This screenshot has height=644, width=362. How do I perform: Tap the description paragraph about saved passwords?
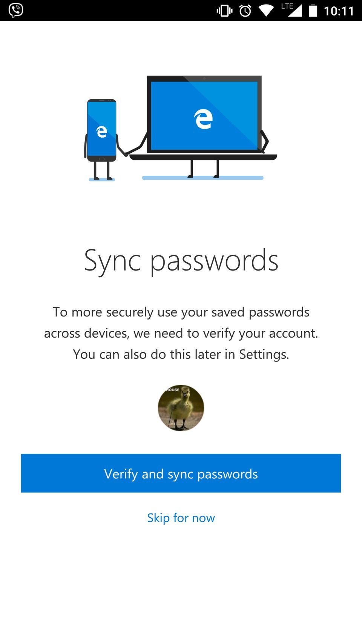click(181, 333)
